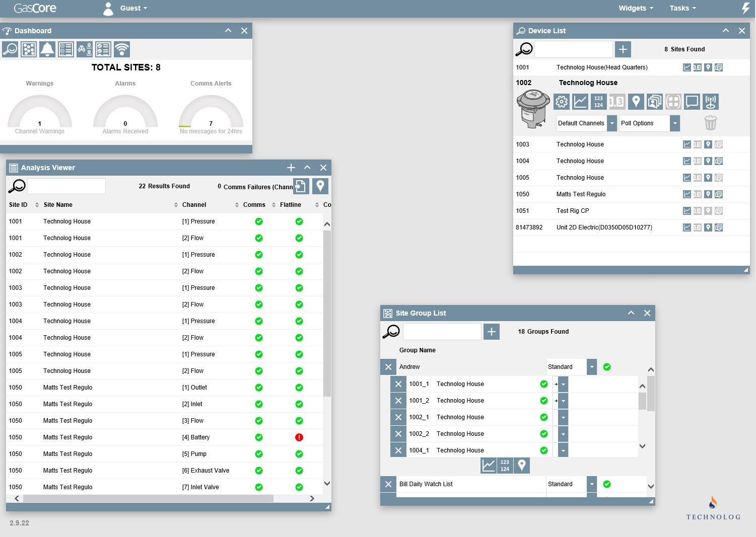756x537 pixels.
Task: Click the Site Group List search field
Action: [x=442, y=332]
